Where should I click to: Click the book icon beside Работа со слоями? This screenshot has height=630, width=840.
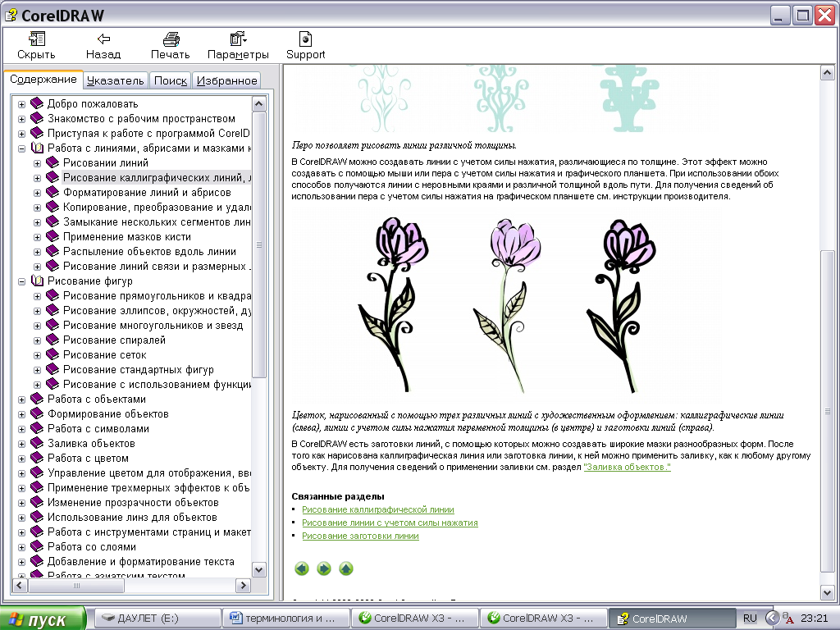pyautogui.click(x=36, y=546)
